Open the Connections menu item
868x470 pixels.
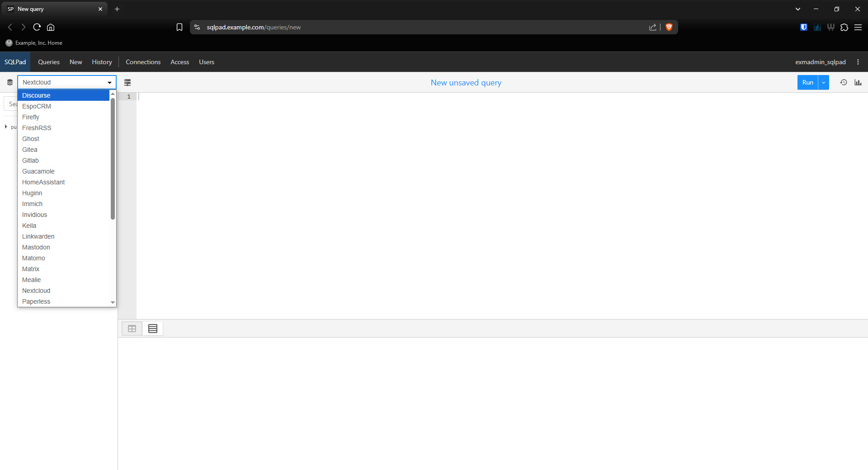143,62
